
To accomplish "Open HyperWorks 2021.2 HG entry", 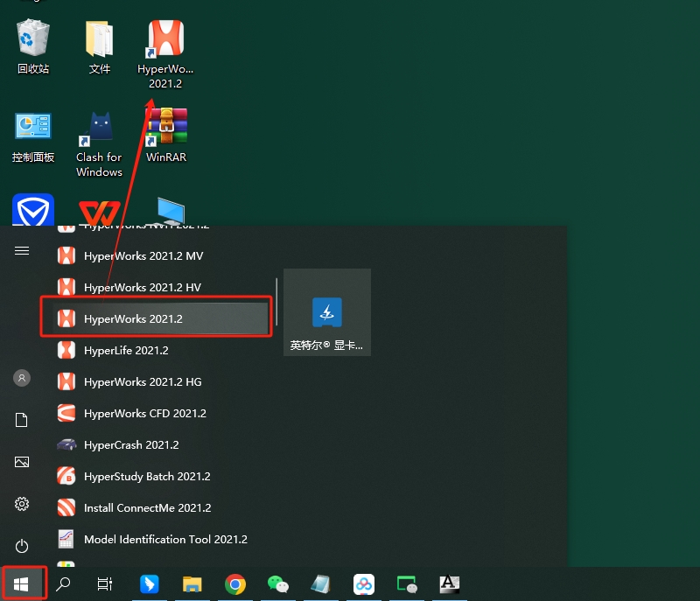I will 163,382.
